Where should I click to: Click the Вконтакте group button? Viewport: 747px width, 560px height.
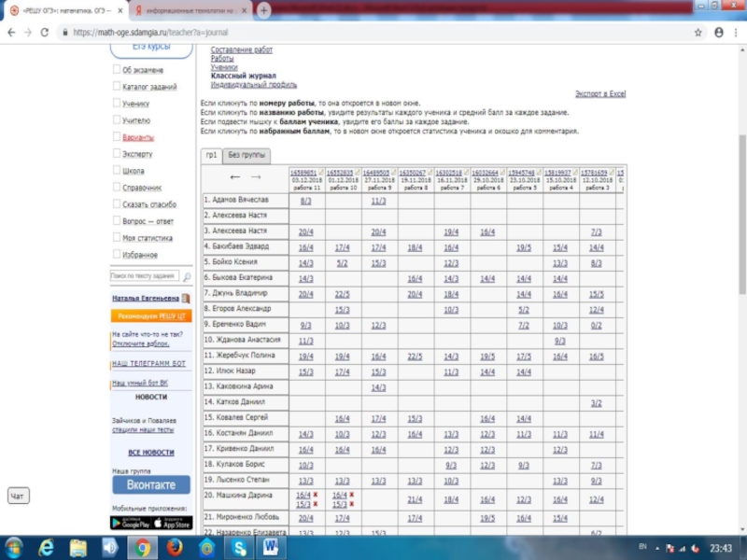coord(151,484)
